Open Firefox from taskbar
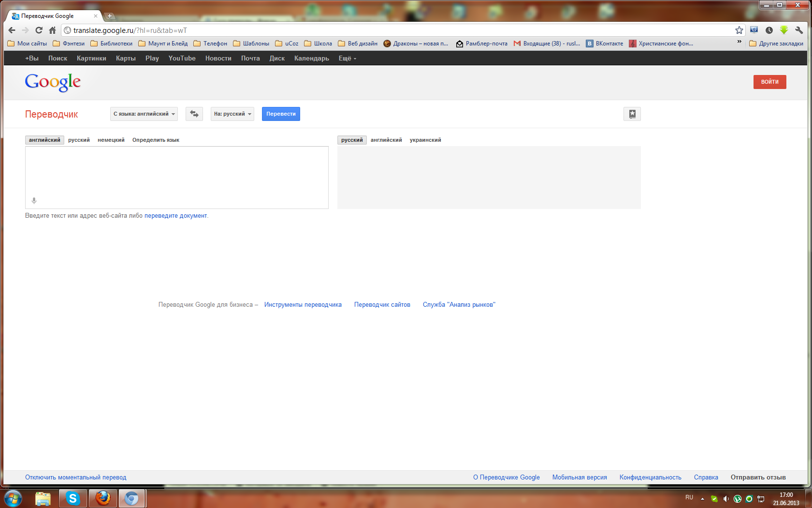The height and width of the screenshot is (508, 812). pyautogui.click(x=102, y=498)
